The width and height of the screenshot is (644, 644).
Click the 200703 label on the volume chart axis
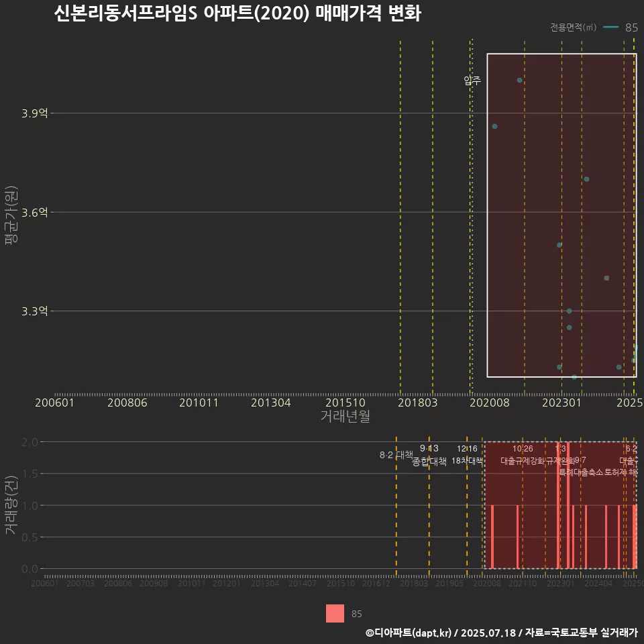pyautogui.click(x=80, y=583)
